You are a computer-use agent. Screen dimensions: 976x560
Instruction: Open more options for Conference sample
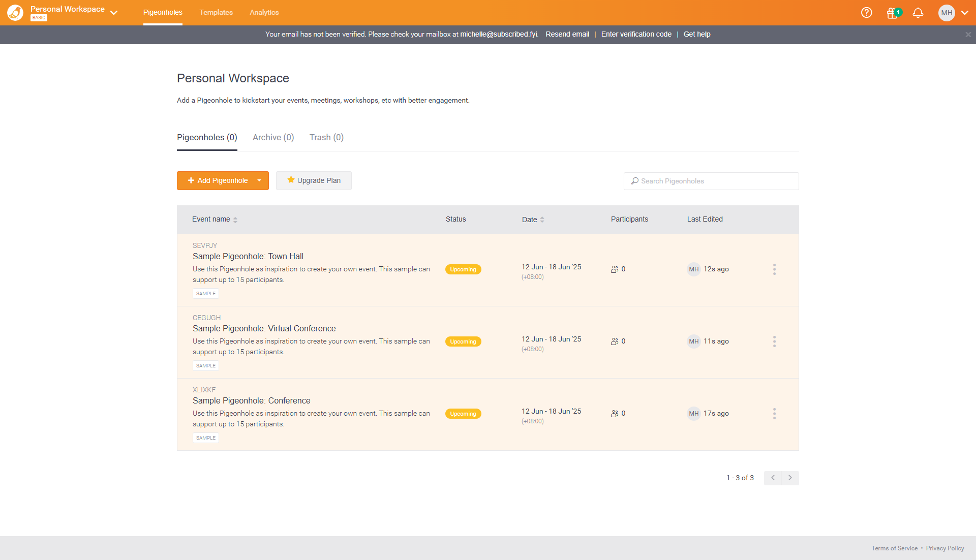point(774,414)
